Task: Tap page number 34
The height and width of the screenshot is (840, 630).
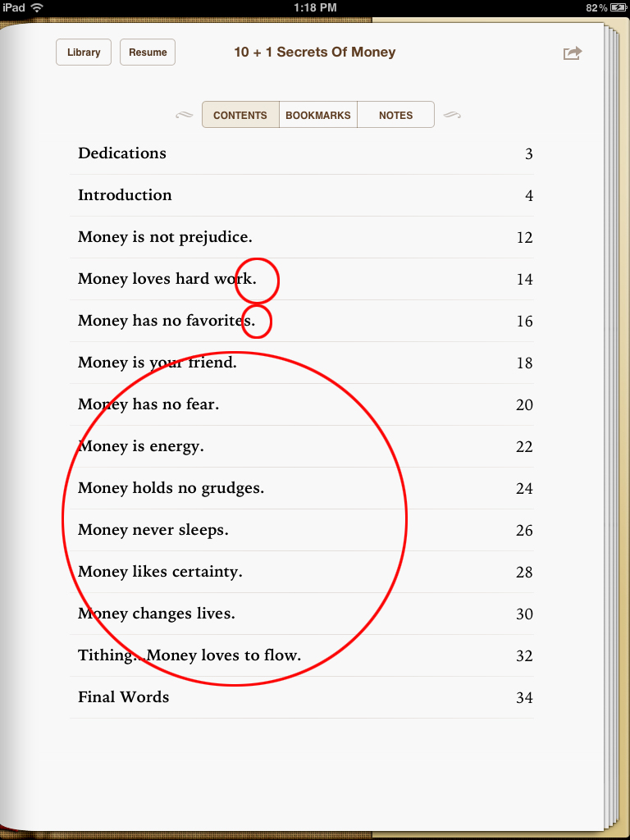Action: click(524, 697)
